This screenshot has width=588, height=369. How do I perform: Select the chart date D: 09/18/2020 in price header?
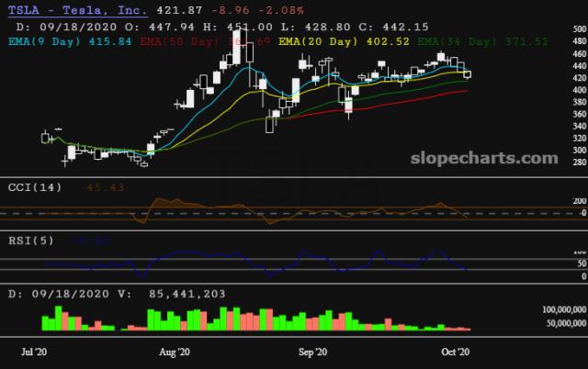66,27
